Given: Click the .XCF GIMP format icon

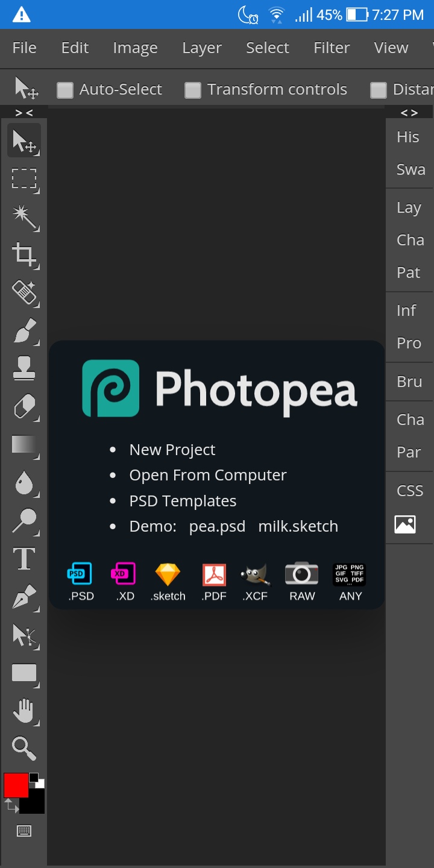Looking at the screenshot, I should pos(256,582).
